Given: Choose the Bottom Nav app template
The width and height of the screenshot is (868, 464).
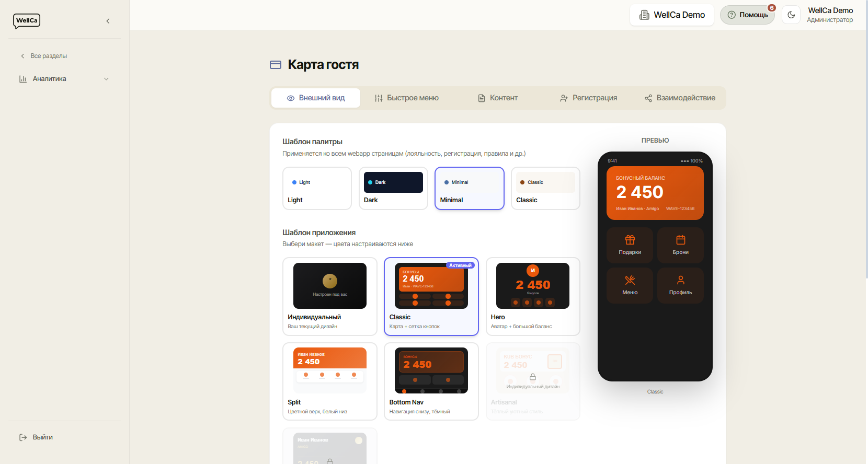Looking at the screenshot, I should 431,381.
